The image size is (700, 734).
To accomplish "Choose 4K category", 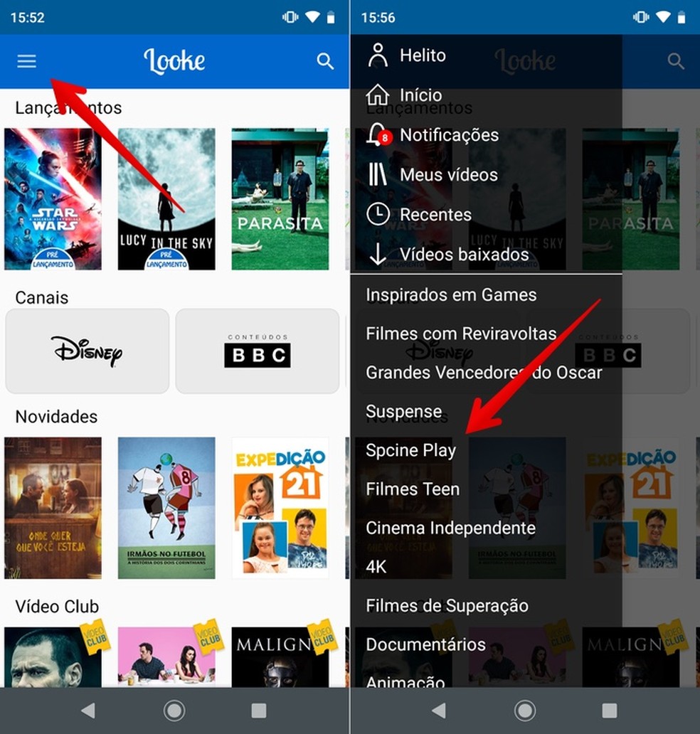I will click(376, 567).
